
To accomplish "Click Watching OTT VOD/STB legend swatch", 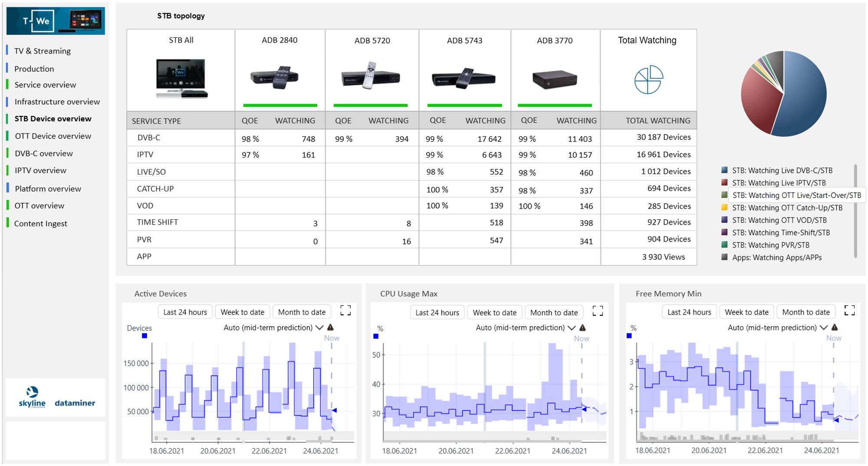I will 724,220.
